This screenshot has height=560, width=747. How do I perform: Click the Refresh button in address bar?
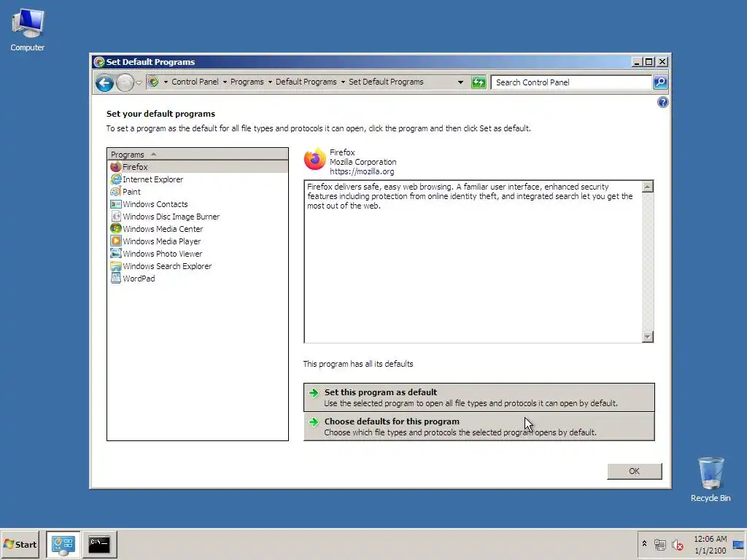[479, 82]
